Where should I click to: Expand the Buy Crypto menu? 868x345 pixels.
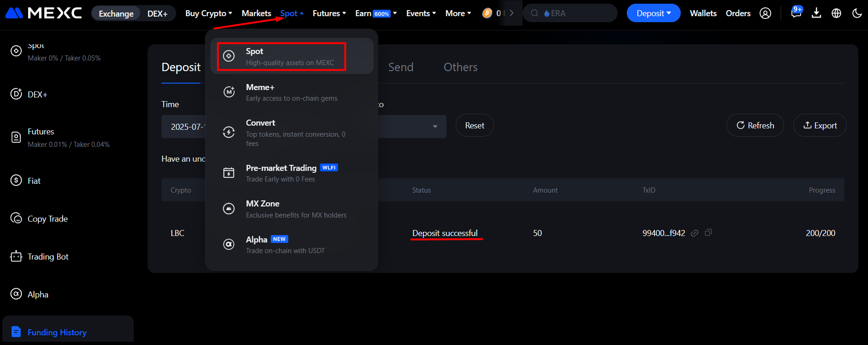208,13
